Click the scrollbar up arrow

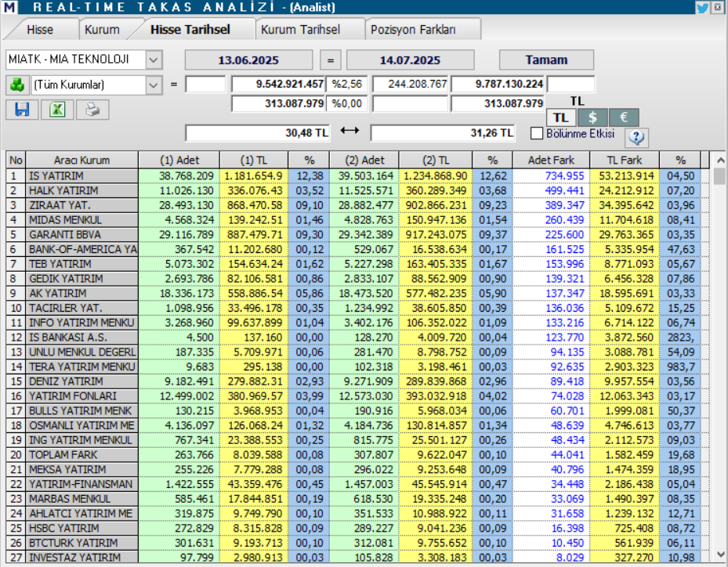click(x=720, y=161)
